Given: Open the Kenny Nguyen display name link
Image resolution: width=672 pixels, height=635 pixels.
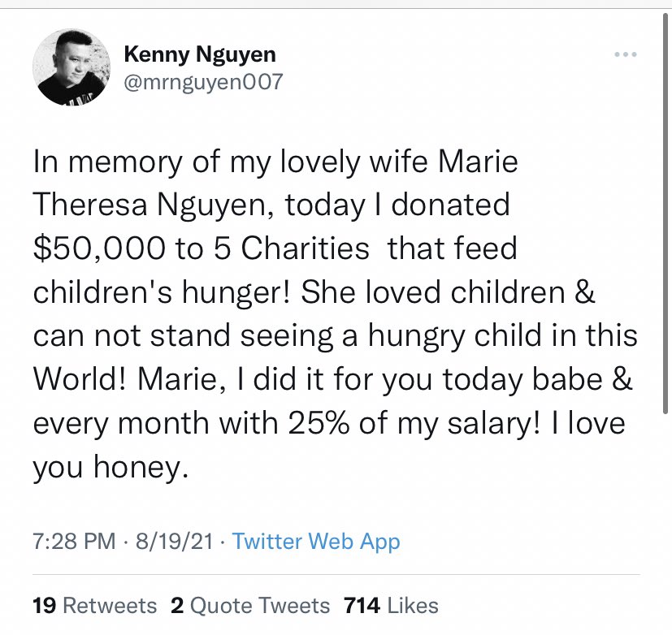Looking at the screenshot, I should tap(199, 55).
